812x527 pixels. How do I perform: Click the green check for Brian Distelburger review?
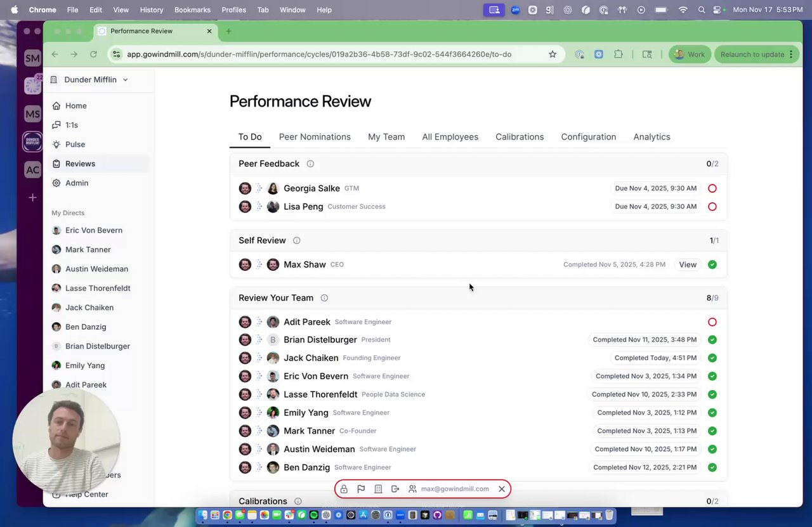(x=712, y=340)
